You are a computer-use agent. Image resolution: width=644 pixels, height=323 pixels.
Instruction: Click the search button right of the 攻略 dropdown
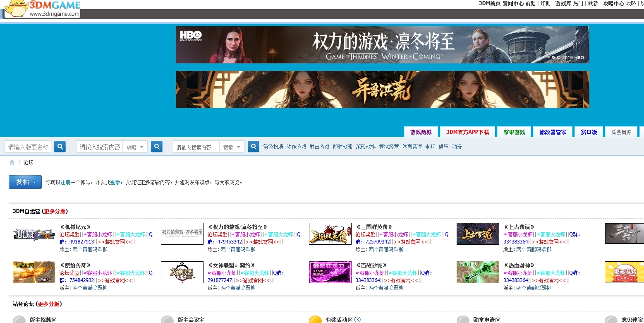point(157,147)
